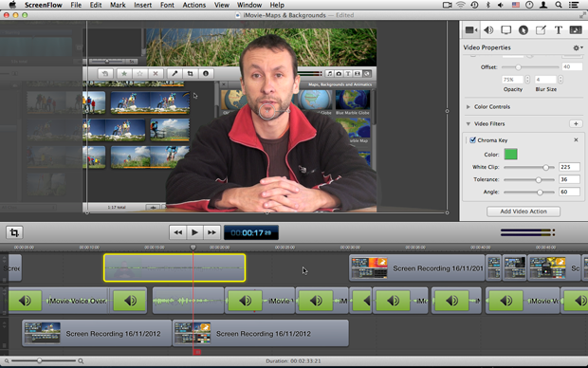Open the File menu

coord(76,5)
